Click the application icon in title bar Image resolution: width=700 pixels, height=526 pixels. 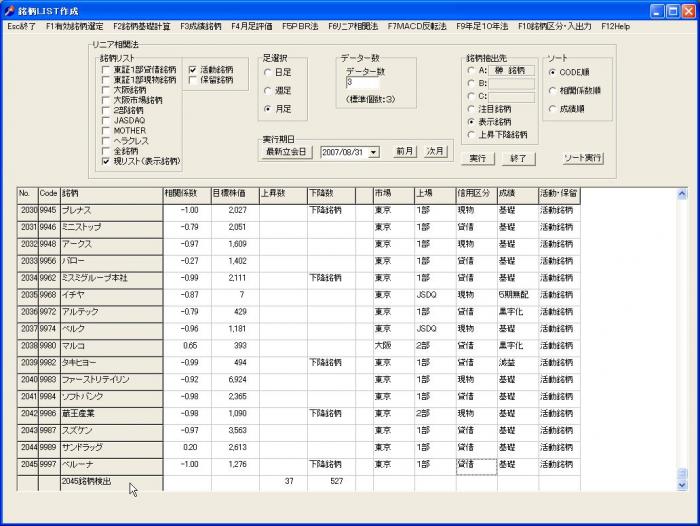pyautogui.click(x=9, y=10)
